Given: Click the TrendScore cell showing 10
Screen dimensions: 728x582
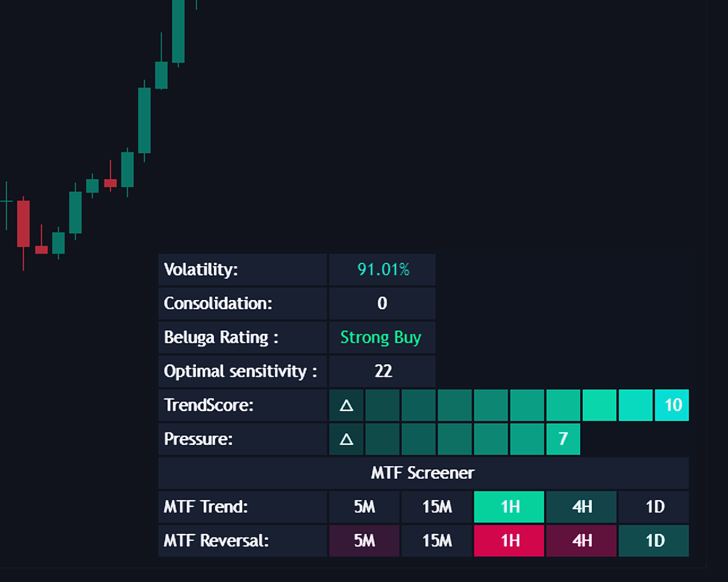Looking at the screenshot, I should [672, 405].
